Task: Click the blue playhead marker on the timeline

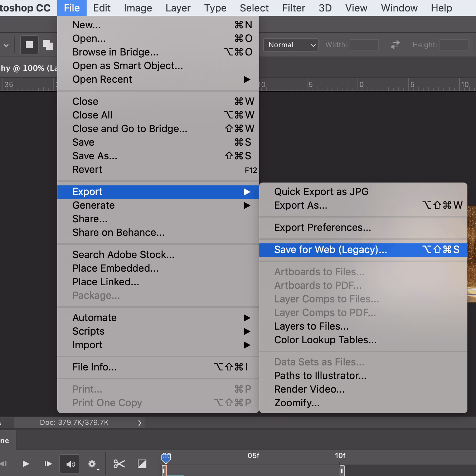Action: click(x=166, y=457)
